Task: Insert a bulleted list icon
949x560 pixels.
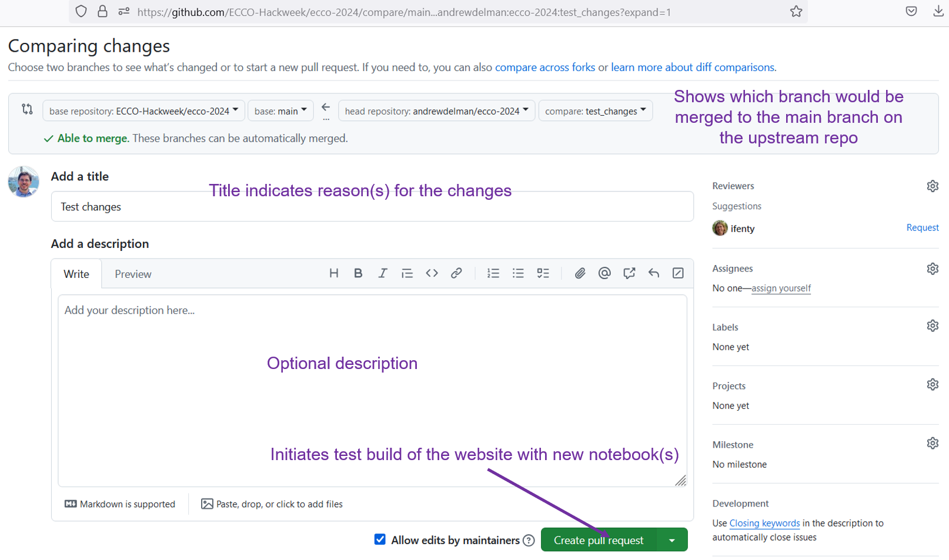Action: pos(518,273)
